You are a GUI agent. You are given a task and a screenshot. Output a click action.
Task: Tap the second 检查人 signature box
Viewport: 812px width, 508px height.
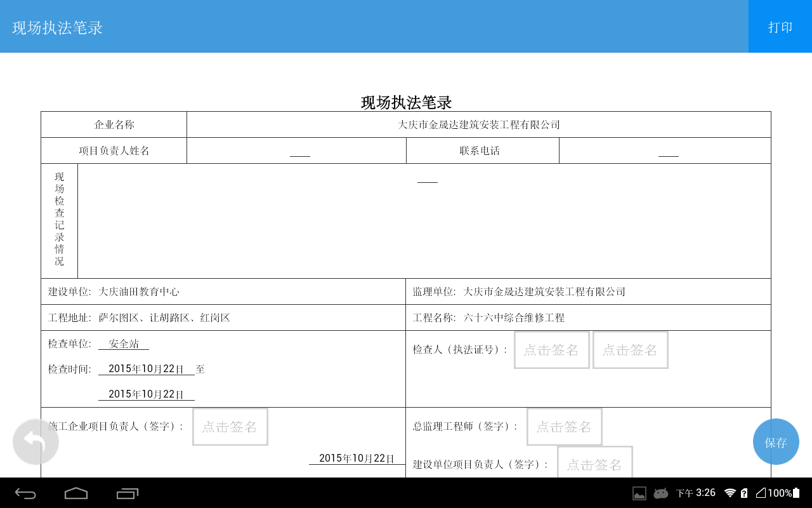pos(630,350)
